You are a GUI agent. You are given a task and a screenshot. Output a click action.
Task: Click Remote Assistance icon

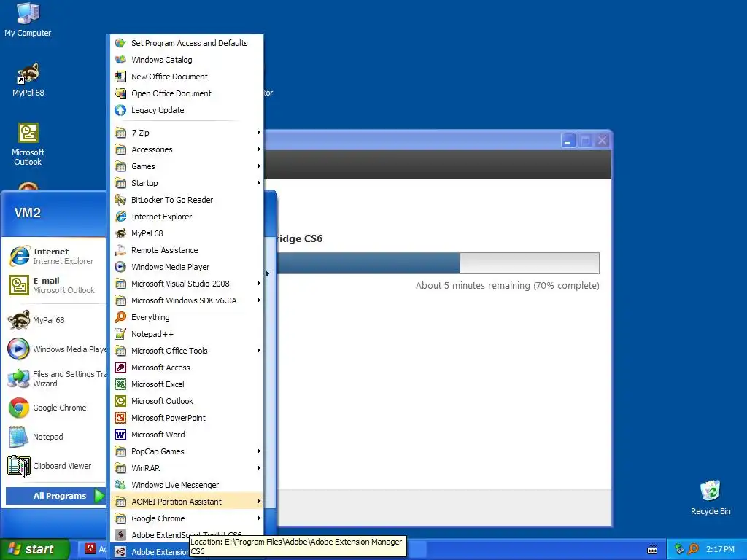tap(120, 250)
